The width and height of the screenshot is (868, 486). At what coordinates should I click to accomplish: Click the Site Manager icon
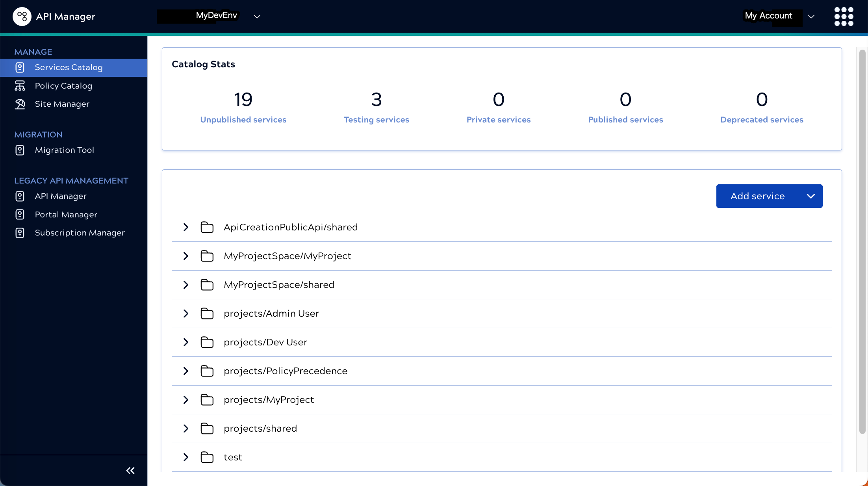point(20,104)
